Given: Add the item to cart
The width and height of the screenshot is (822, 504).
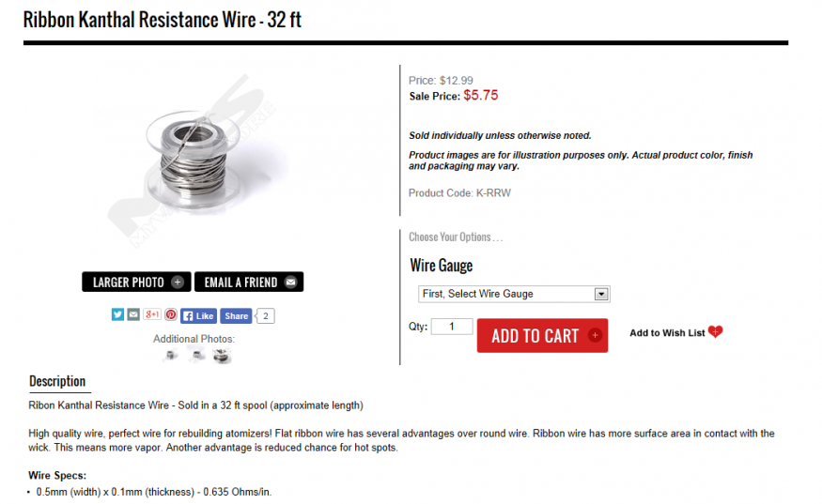Looking at the screenshot, I should coord(542,336).
